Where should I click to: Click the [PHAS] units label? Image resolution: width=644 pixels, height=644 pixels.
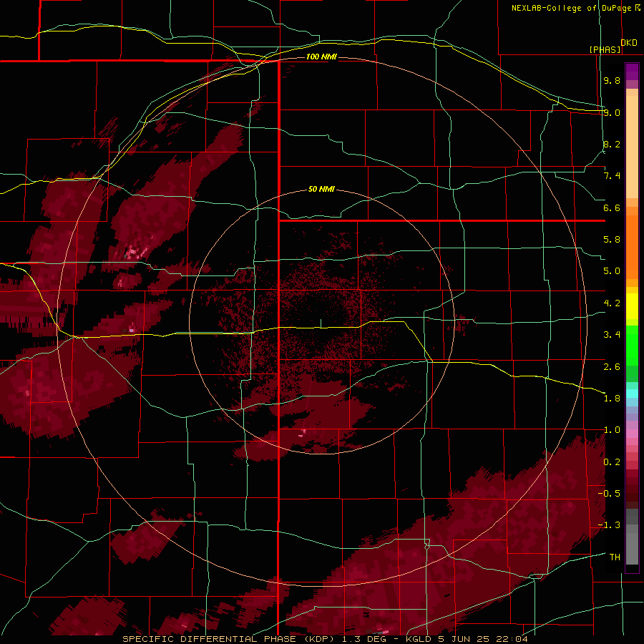tap(605, 49)
